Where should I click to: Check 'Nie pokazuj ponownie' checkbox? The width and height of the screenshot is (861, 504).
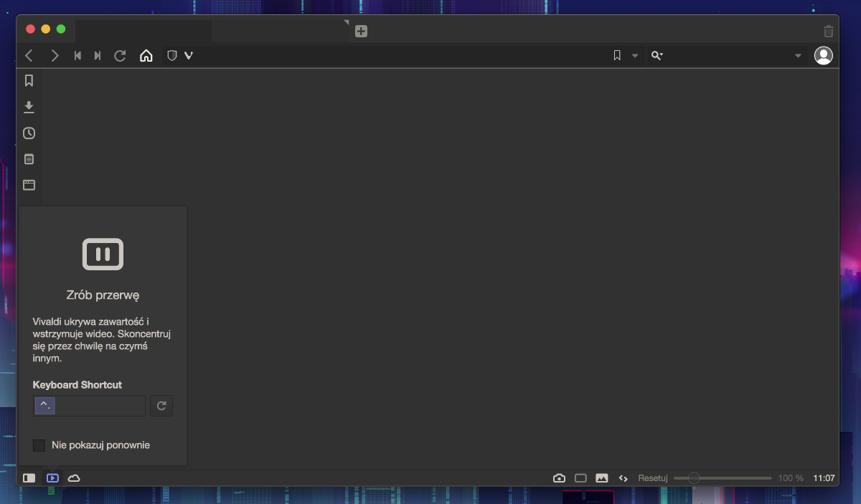39,445
